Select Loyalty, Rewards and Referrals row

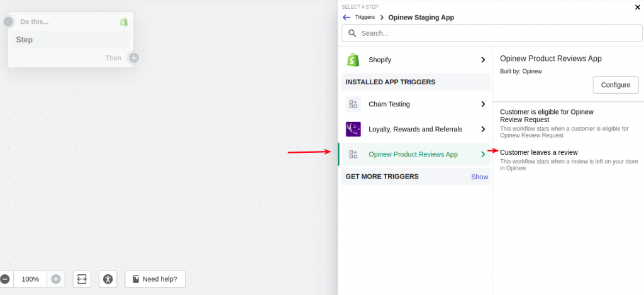[416, 130]
